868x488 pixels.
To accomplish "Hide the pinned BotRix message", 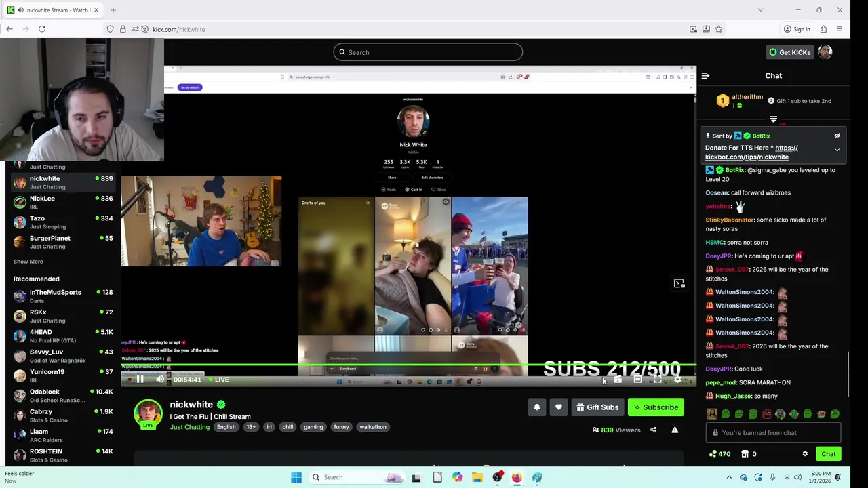I will (x=837, y=136).
